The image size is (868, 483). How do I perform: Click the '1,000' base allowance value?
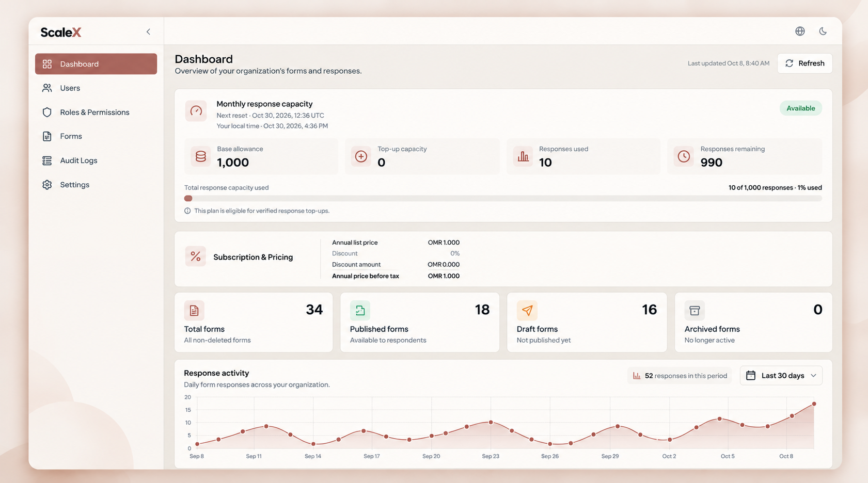coord(233,163)
